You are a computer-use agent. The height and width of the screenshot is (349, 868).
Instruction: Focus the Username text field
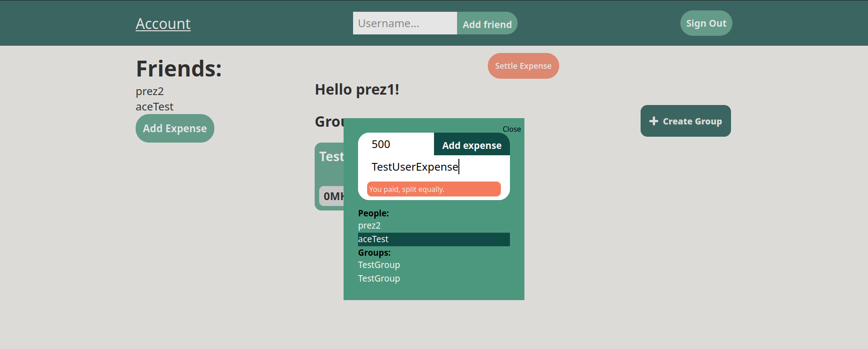point(405,23)
